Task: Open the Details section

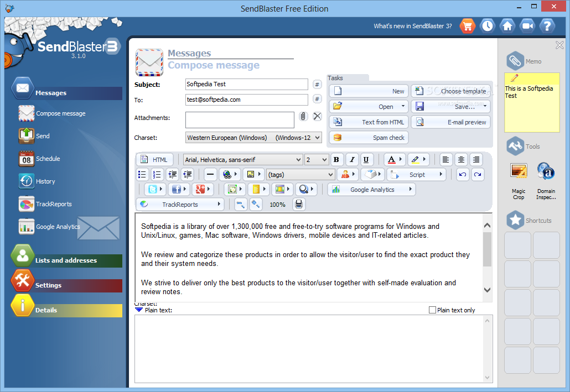Action: click(x=67, y=310)
